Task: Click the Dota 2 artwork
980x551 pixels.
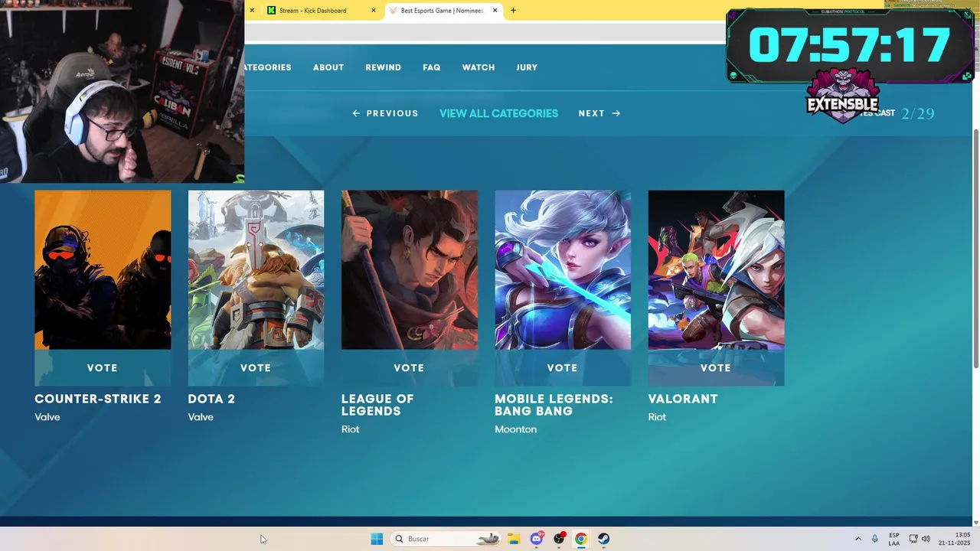Action: point(256,270)
